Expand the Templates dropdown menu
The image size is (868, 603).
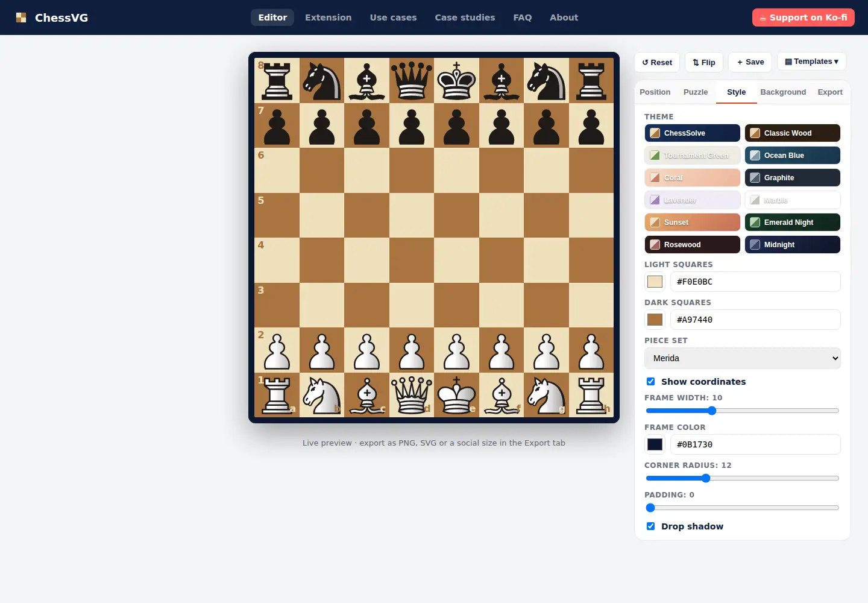pyautogui.click(x=811, y=62)
